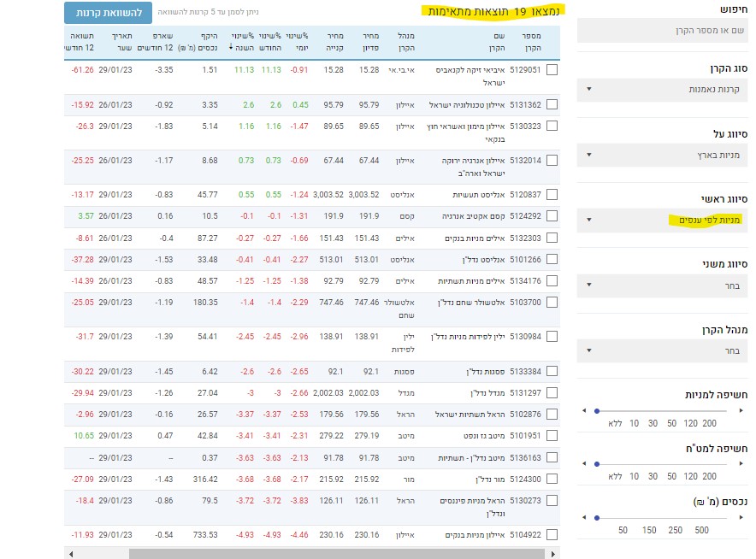Click left arrow of נכסים slider

click(584, 518)
